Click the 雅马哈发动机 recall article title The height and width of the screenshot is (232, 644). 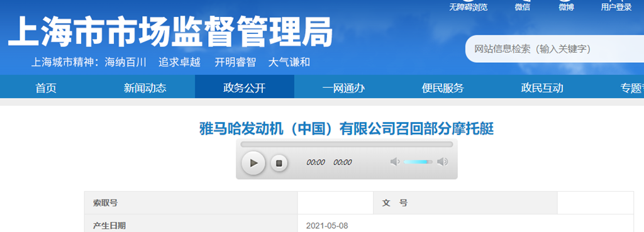click(x=347, y=129)
